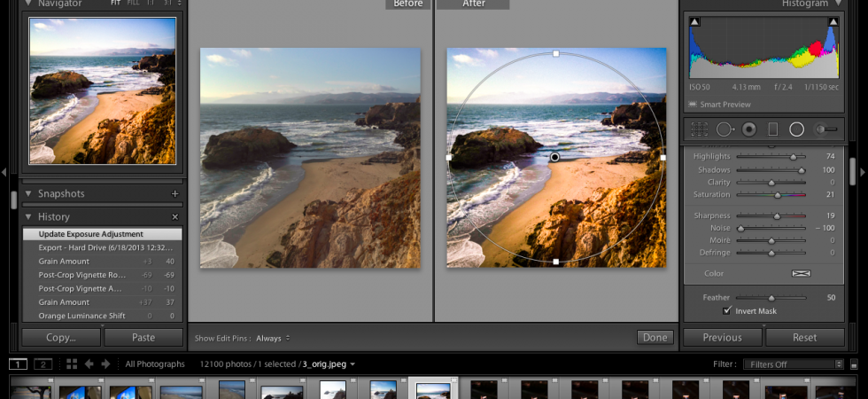Toggle shadow clipping indicator in histogram
Image resolution: width=868 pixels, height=399 pixels.
[x=695, y=21]
